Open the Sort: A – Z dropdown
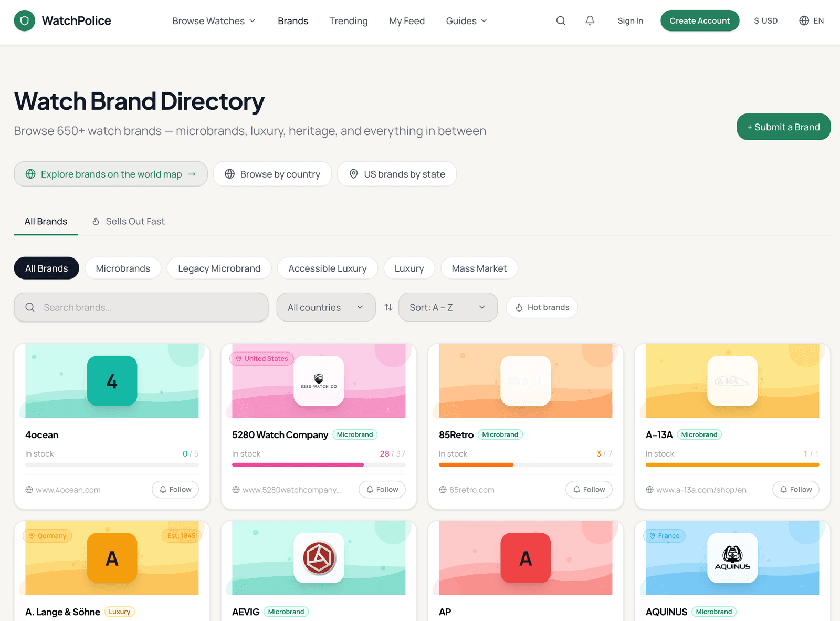The width and height of the screenshot is (840, 621). coord(448,307)
